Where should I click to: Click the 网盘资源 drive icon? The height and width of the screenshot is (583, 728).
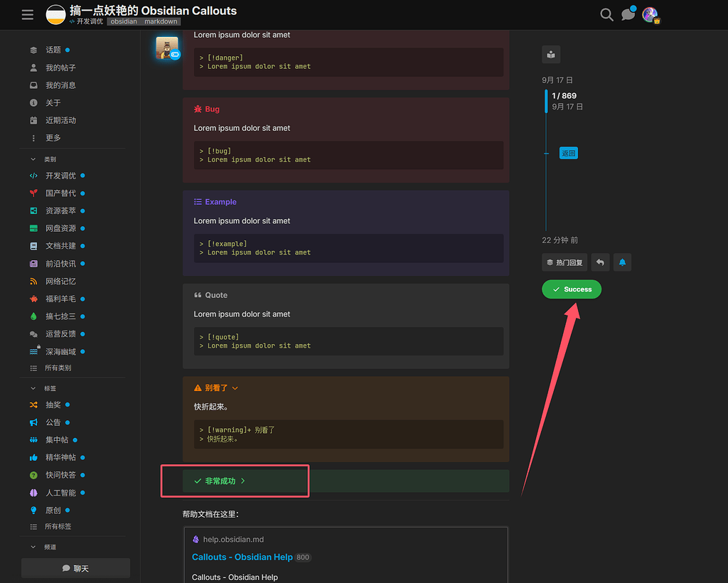coord(33,228)
